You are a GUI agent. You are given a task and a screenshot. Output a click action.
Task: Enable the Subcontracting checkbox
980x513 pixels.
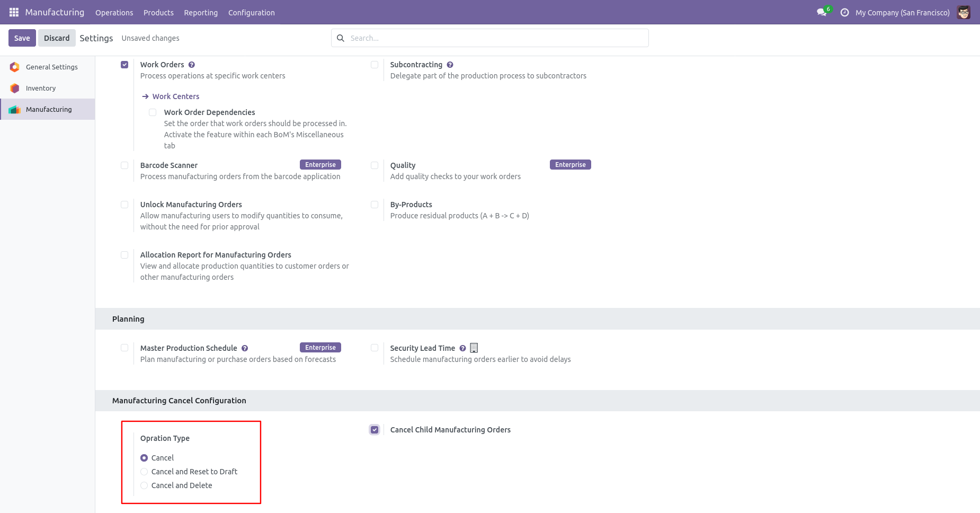(x=375, y=65)
